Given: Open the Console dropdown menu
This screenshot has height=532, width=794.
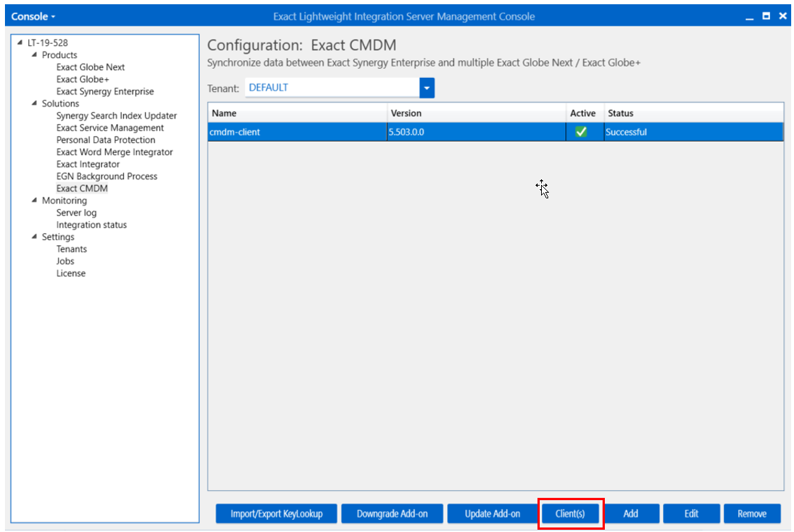Looking at the screenshot, I should (33, 16).
